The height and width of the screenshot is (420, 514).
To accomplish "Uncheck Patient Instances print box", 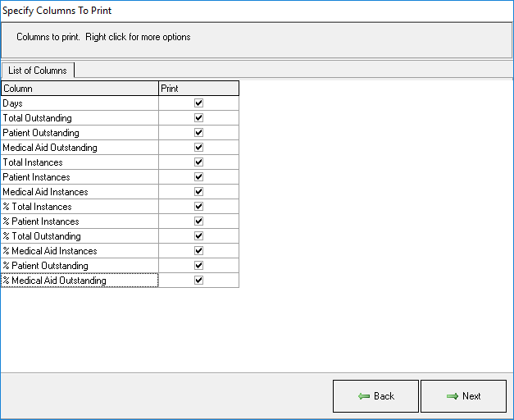I will pos(198,177).
